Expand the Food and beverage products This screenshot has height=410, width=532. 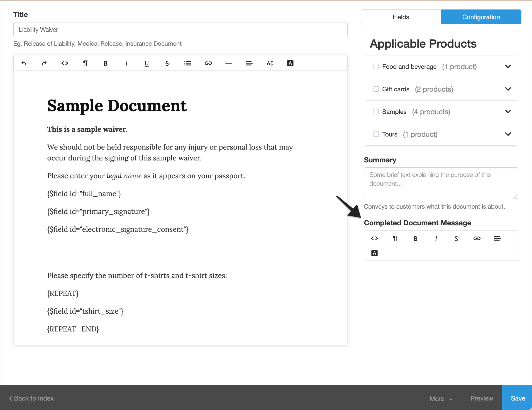pyautogui.click(x=508, y=67)
